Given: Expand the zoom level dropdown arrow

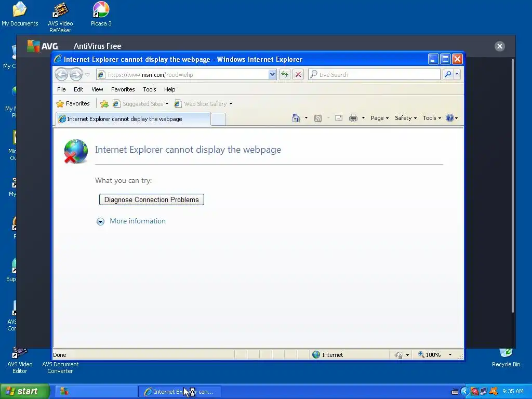Looking at the screenshot, I should [450, 355].
